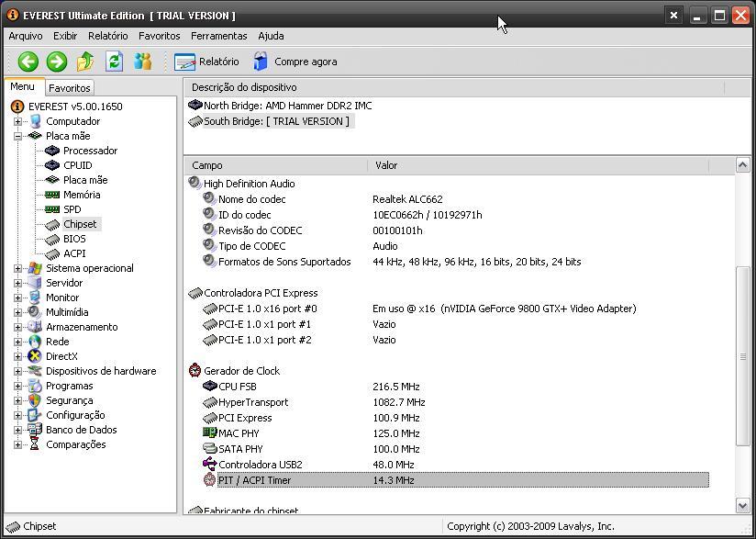Click the Comparações hourglass icon
The width and height of the screenshot is (756, 539).
pos(35,444)
